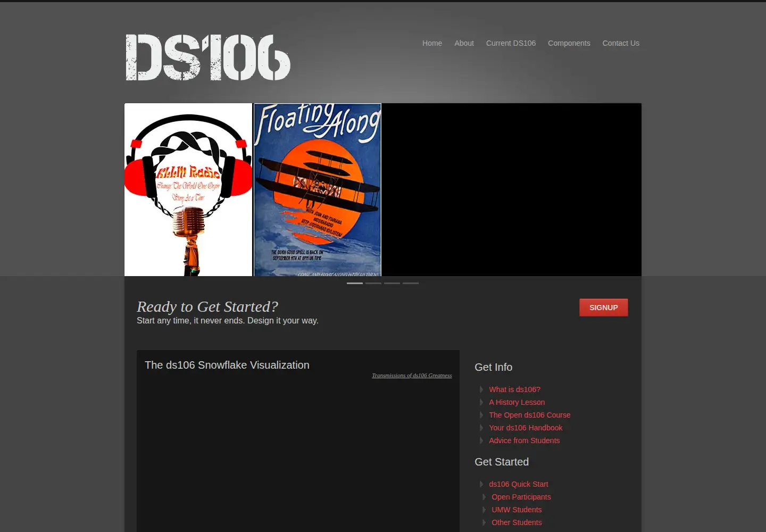Select the second slider indicator bar
This screenshot has height=532, width=766.
coord(373,283)
